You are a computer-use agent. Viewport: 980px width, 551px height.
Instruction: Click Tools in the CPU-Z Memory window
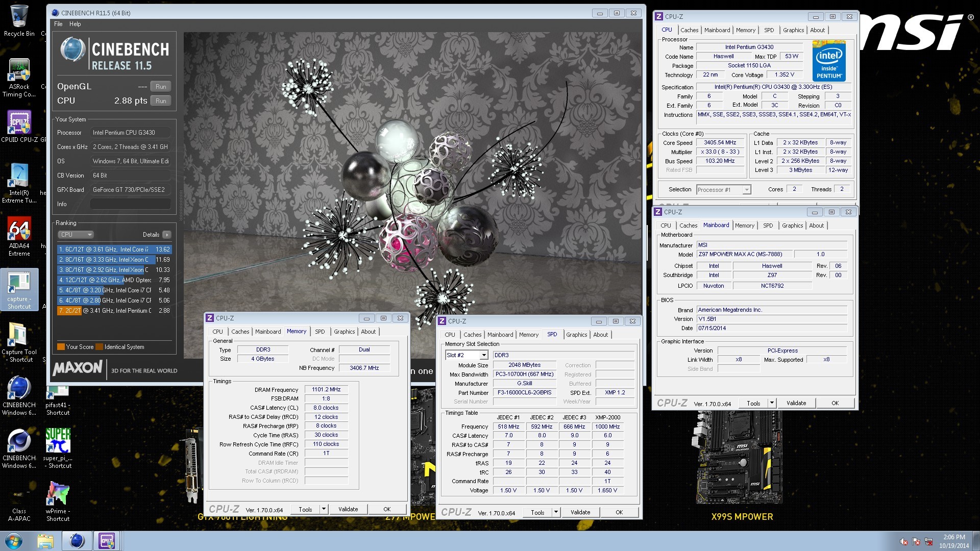coord(305,509)
